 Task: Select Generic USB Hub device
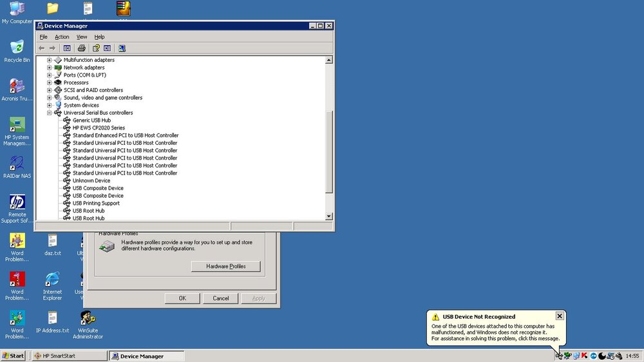(91, 120)
